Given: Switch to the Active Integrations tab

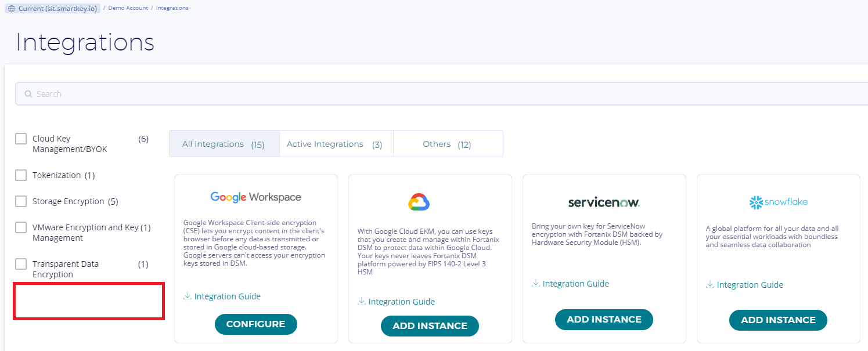Looking at the screenshot, I should pyautogui.click(x=336, y=144).
